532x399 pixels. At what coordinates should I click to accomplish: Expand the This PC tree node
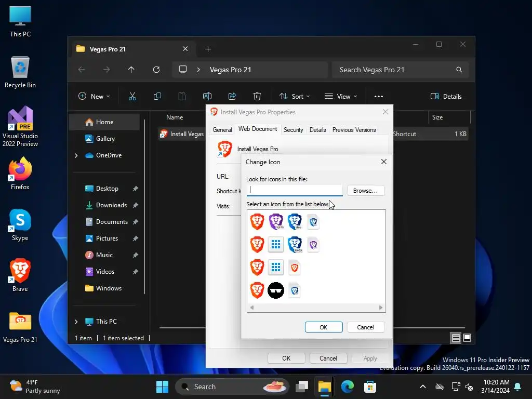76,322
